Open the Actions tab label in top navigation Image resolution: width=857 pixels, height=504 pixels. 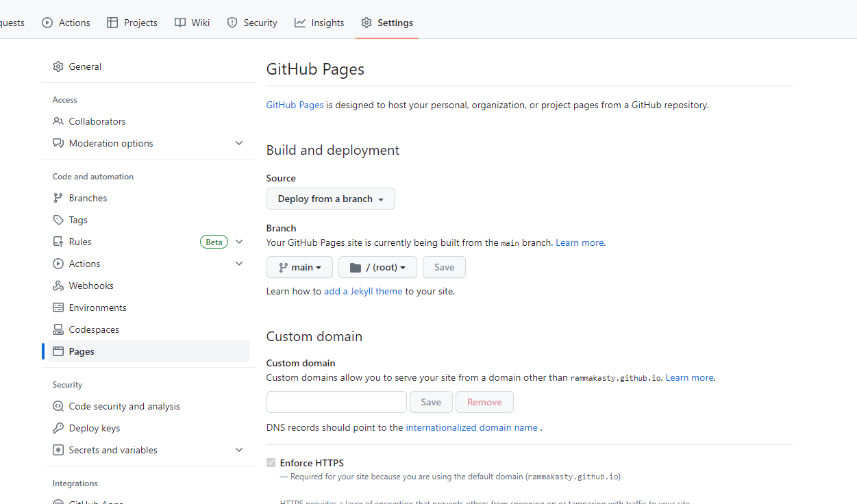pos(75,23)
